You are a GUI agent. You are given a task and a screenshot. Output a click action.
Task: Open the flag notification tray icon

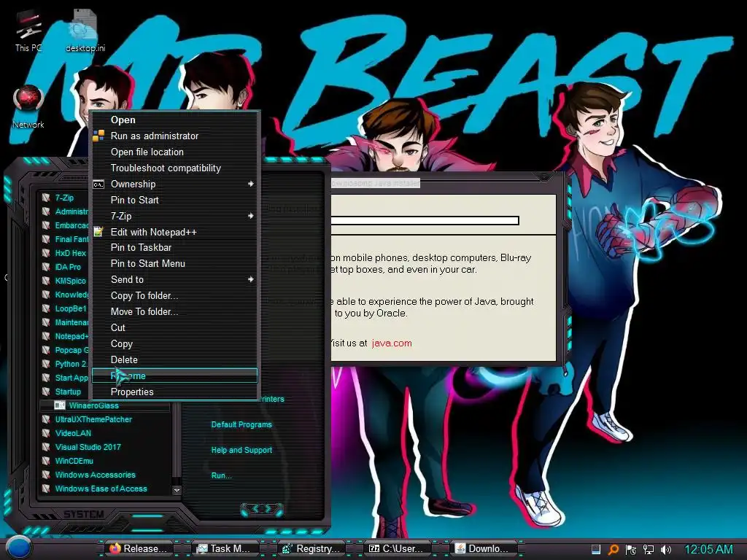tap(631, 550)
